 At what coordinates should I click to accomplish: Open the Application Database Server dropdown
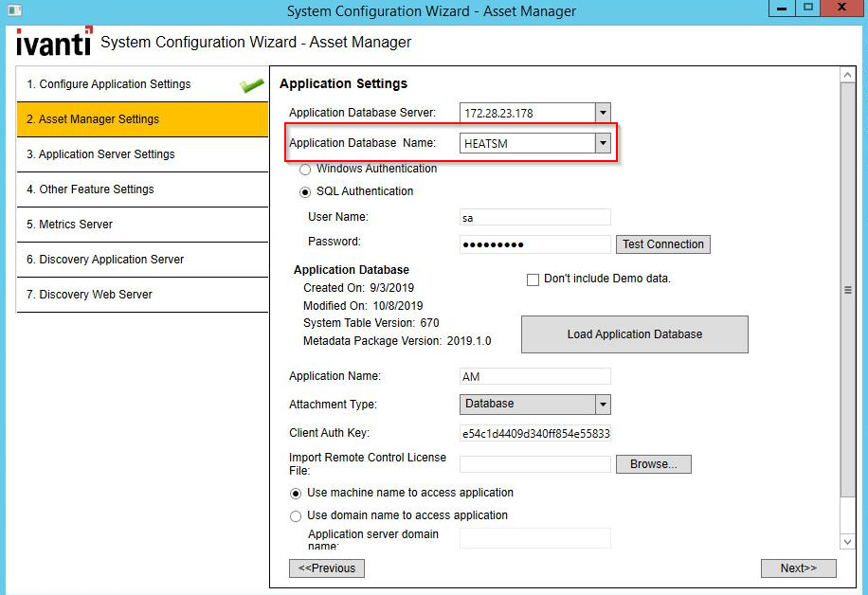pyautogui.click(x=604, y=112)
